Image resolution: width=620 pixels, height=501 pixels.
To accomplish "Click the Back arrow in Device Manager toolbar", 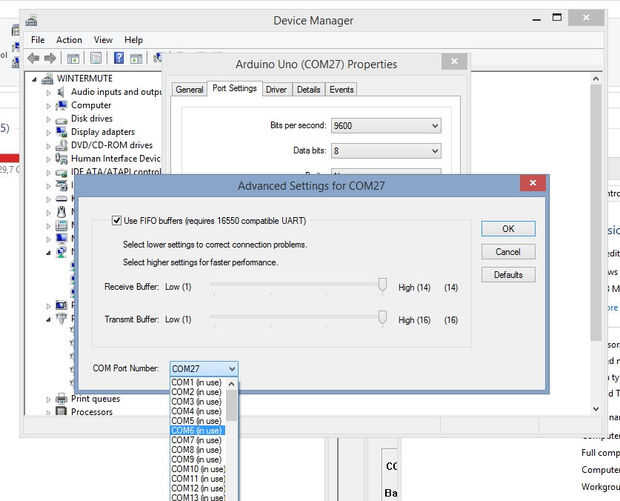I will point(33,59).
